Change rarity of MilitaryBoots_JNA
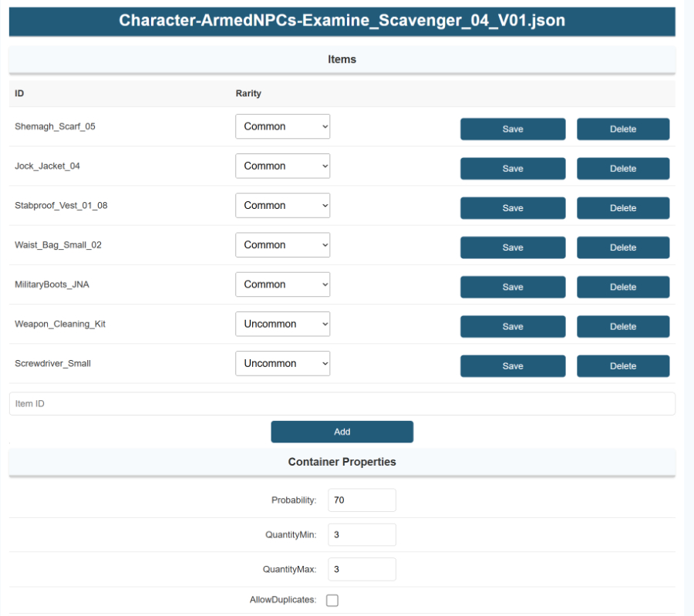Image resolution: width=694 pixels, height=616 pixels. [x=282, y=284]
